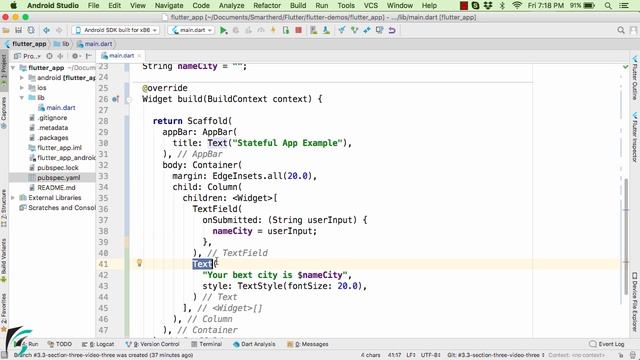Open the Version Control tool window
This screenshot has width=640, height=360.
pos(153,344)
